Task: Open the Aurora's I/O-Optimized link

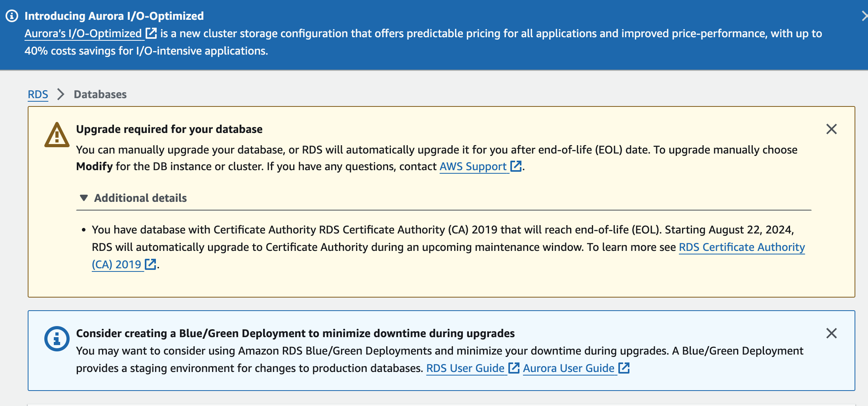Action: click(x=83, y=34)
